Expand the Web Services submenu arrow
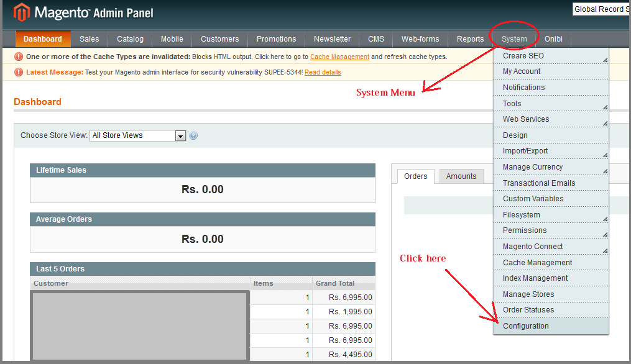Viewport: 631px width, 364px height. [605, 124]
